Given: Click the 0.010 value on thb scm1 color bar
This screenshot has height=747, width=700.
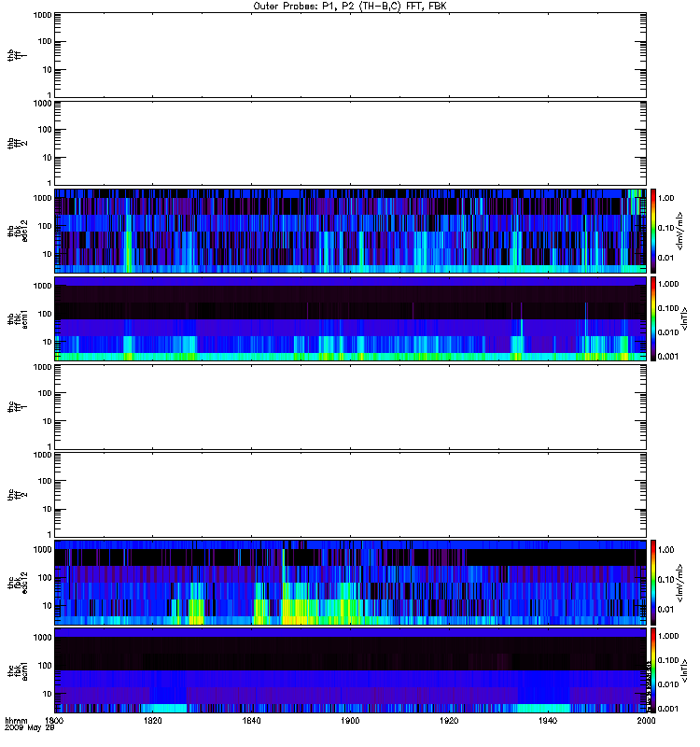Looking at the screenshot, I should coord(668,332).
